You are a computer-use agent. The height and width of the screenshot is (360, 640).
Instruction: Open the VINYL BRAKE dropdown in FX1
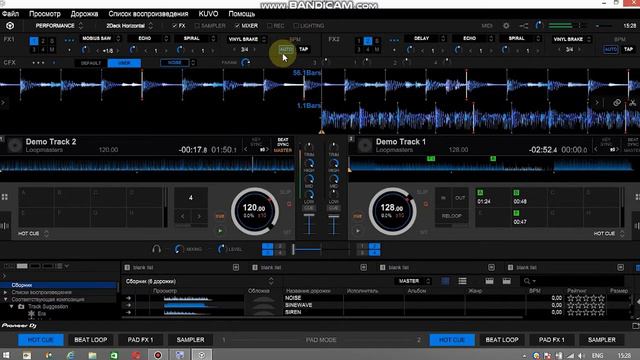click(247, 39)
